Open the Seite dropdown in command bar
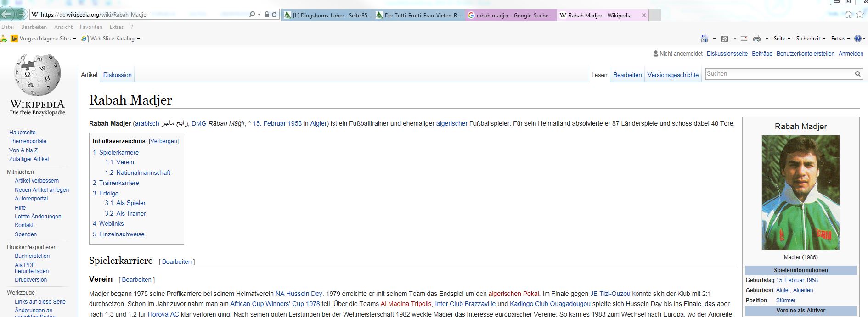Image resolution: width=868 pixels, height=317 pixels. pos(782,39)
